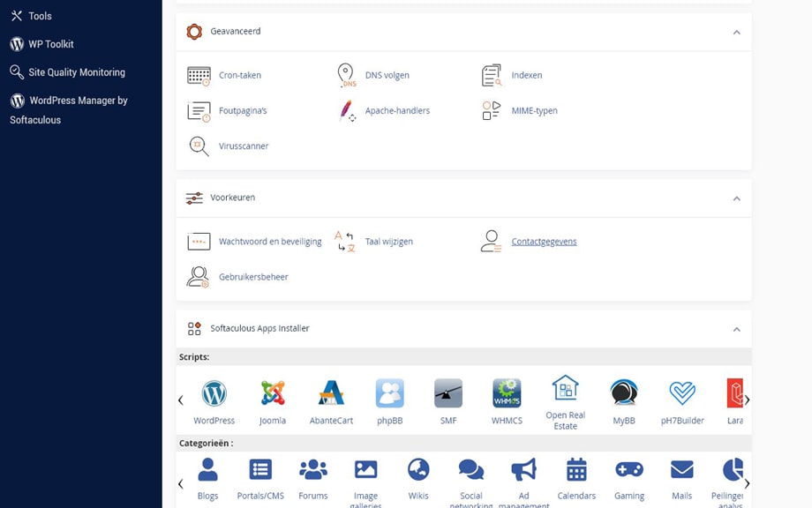Open the MIME-typen link
Screen dimensions: 812x508
[x=535, y=111]
